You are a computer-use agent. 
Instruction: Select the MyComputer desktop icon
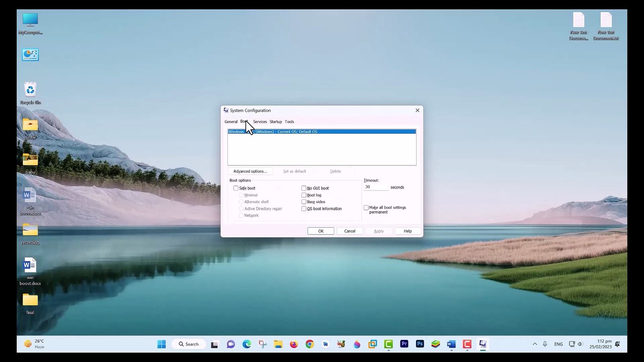pos(30,24)
